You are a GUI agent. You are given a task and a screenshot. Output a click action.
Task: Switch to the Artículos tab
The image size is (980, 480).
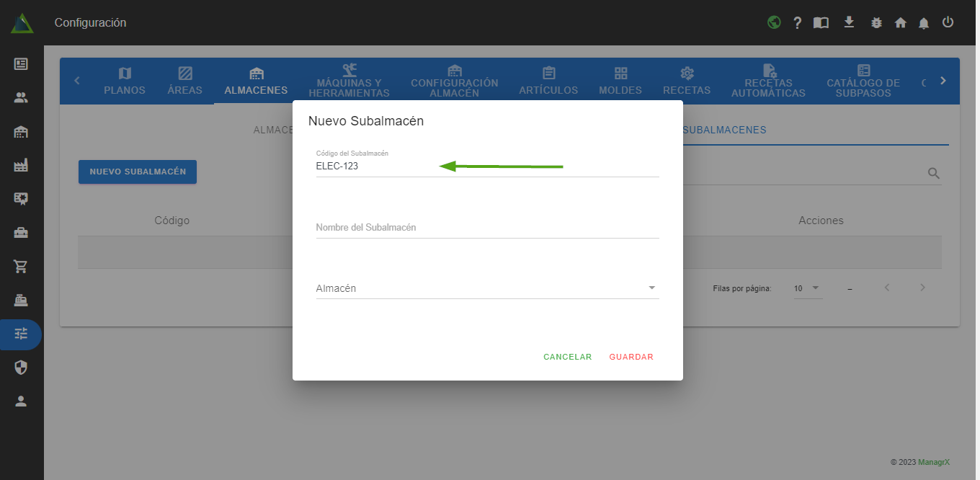coord(548,81)
